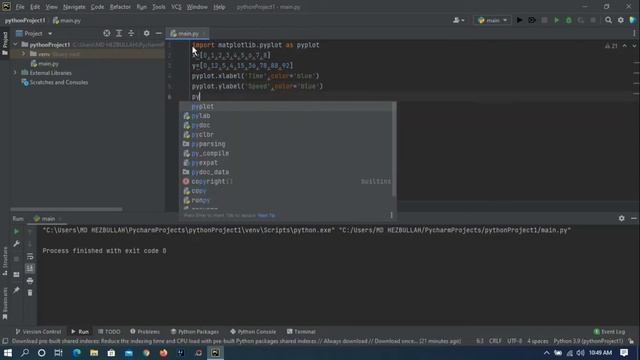Click the Project panel's target locate icon

tap(107, 33)
